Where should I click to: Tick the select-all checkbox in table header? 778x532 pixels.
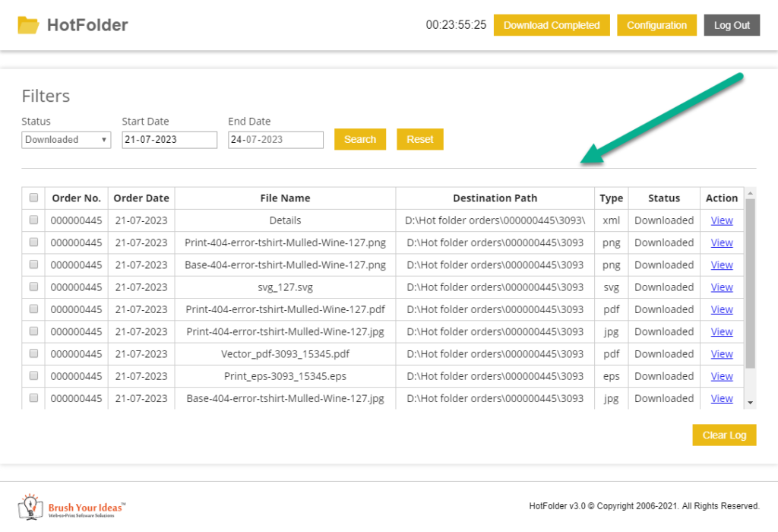[33, 198]
